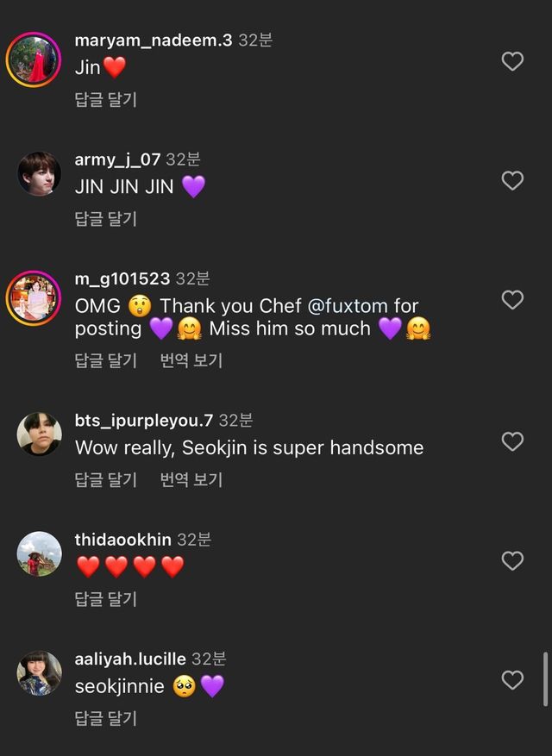Image resolution: width=552 pixels, height=756 pixels.
Task: Click the comments scrollbar handle
Action: [544, 678]
